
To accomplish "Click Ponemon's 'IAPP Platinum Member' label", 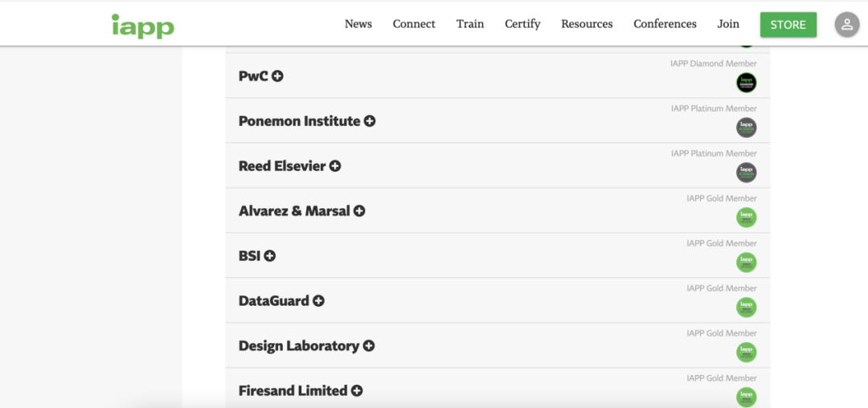I will point(714,108).
